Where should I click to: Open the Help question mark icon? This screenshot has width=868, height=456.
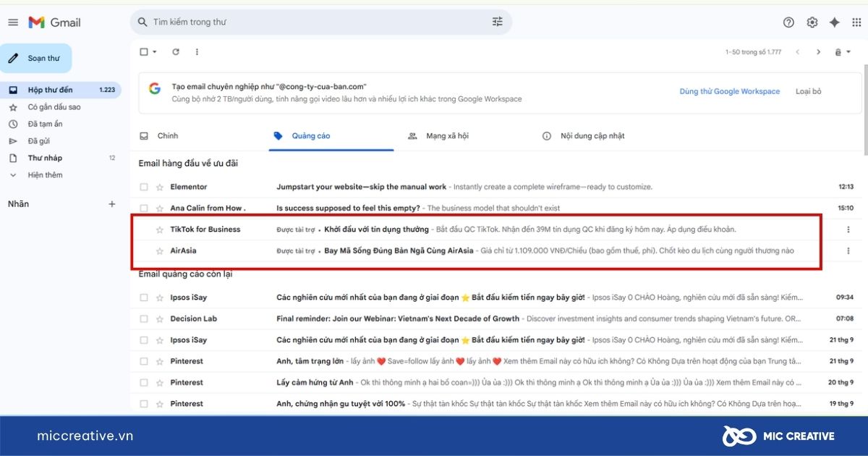tap(788, 22)
